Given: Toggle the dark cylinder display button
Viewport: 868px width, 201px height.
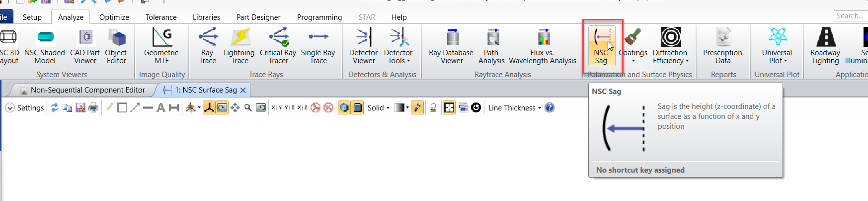Looking at the screenshot, I should point(357,107).
